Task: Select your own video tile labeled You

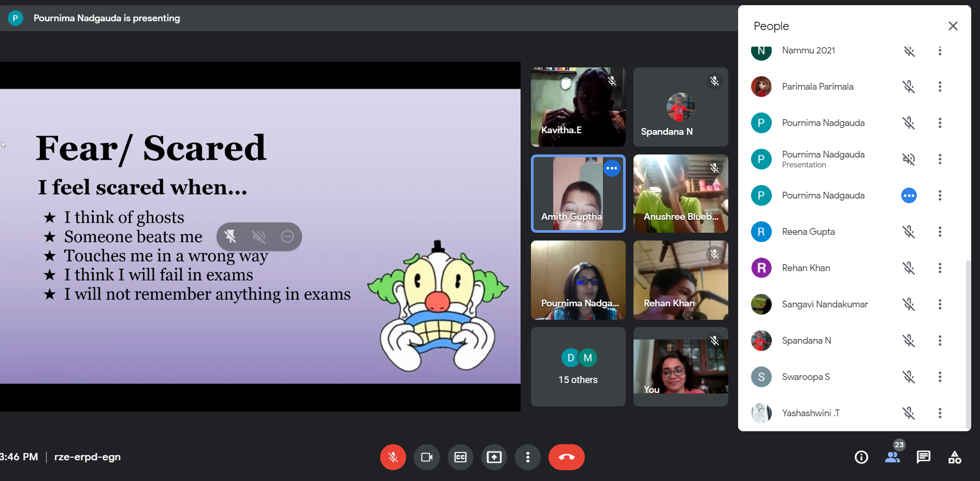Action: [x=681, y=366]
